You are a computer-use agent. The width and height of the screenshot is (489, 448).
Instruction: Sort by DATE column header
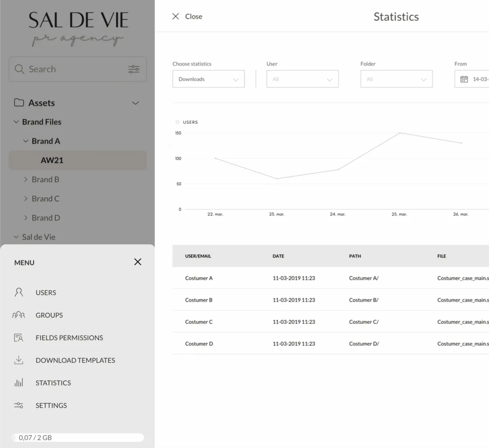click(x=278, y=256)
